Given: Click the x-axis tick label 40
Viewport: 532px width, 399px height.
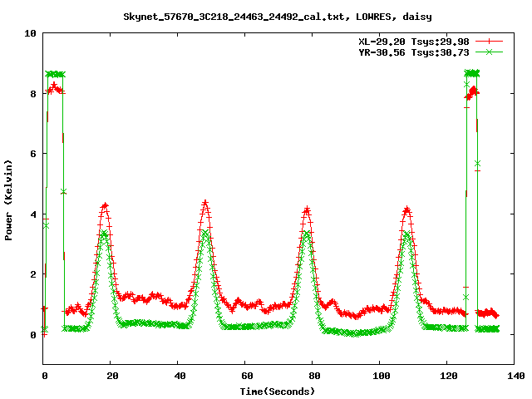Looking at the screenshot, I should point(180,376).
